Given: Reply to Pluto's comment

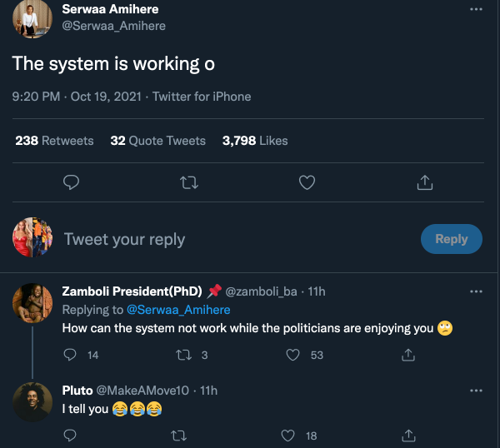Looking at the screenshot, I should point(71,435).
